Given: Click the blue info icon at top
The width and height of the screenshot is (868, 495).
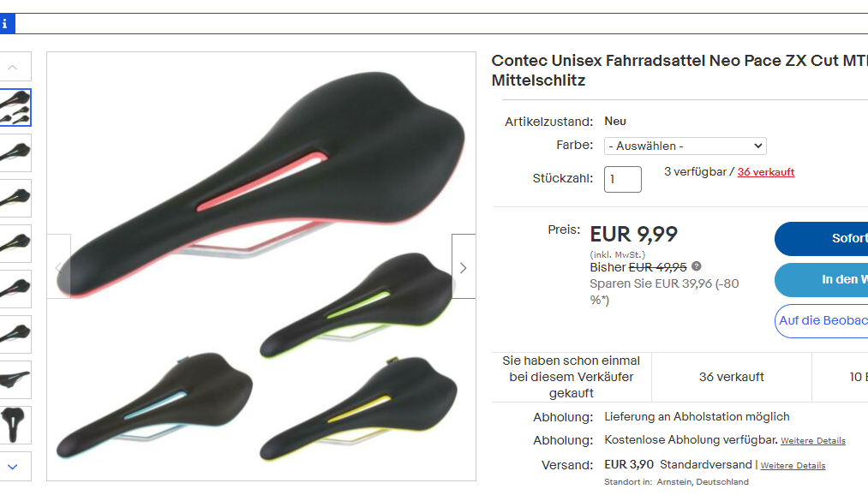Looking at the screenshot, I should click(5, 24).
